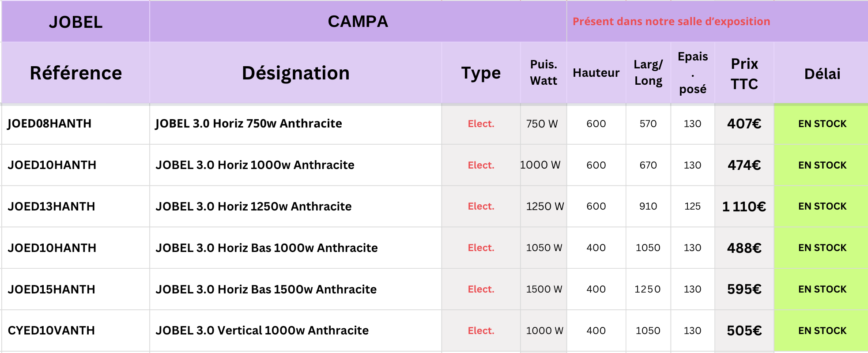Click the JOBEL brand header cell
Screen dimensions: 868x353
[x=75, y=22]
